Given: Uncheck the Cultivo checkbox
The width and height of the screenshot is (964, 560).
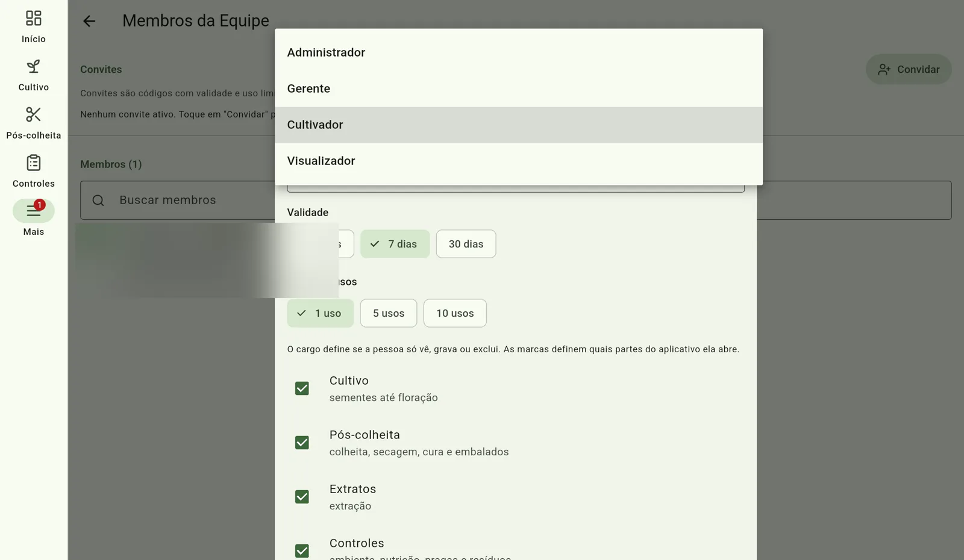Looking at the screenshot, I should pyautogui.click(x=302, y=388).
